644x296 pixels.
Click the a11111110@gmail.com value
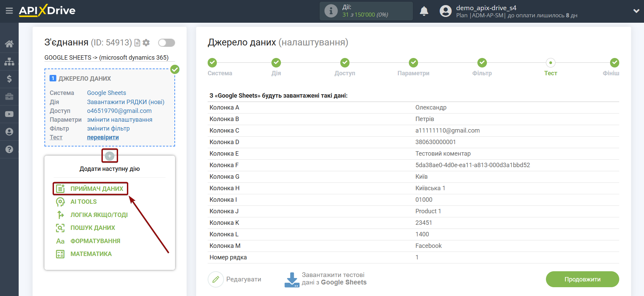448,131
